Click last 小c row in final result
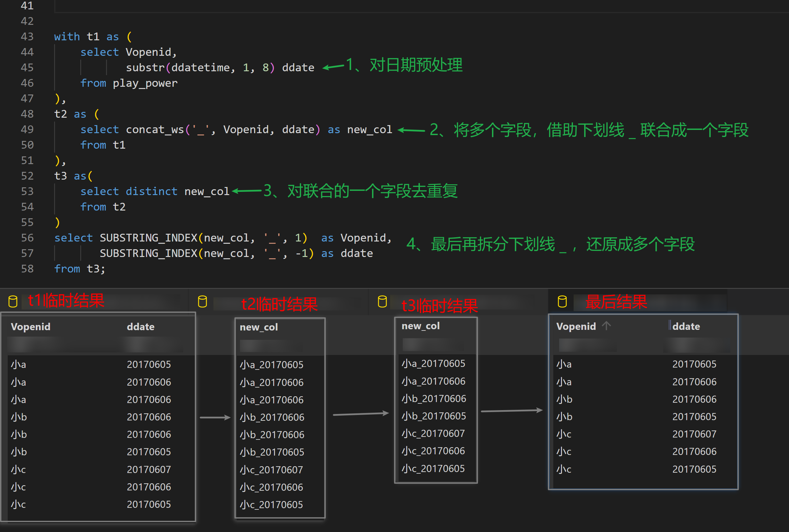This screenshot has width=789, height=532. pyautogui.click(x=564, y=469)
